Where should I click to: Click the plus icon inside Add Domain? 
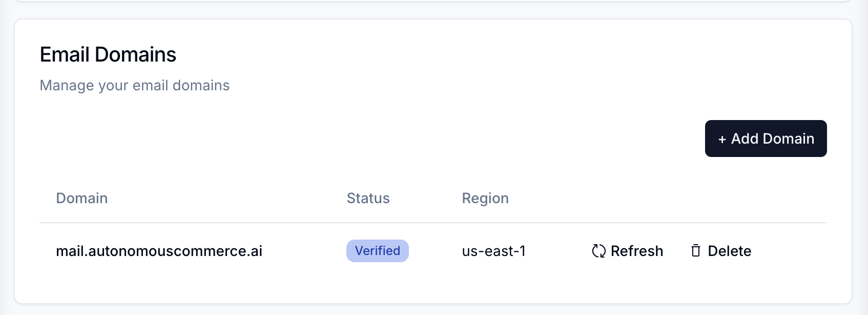[x=722, y=139]
